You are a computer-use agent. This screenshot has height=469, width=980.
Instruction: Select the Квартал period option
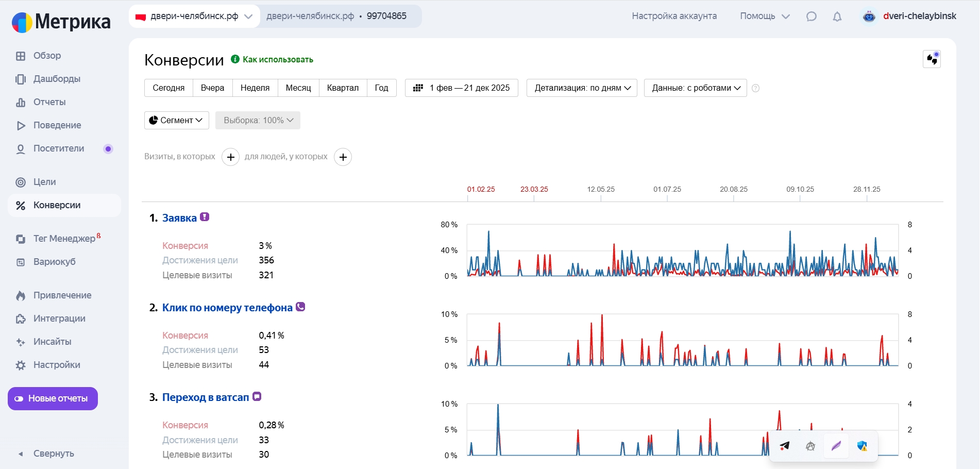click(343, 88)
